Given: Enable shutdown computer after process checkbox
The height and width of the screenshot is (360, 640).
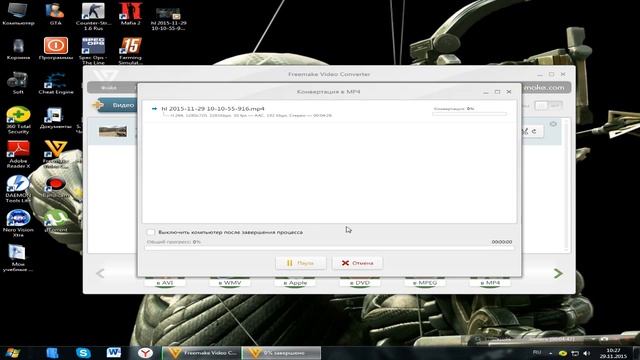Looking at the screenshot, I should (151, 232).
